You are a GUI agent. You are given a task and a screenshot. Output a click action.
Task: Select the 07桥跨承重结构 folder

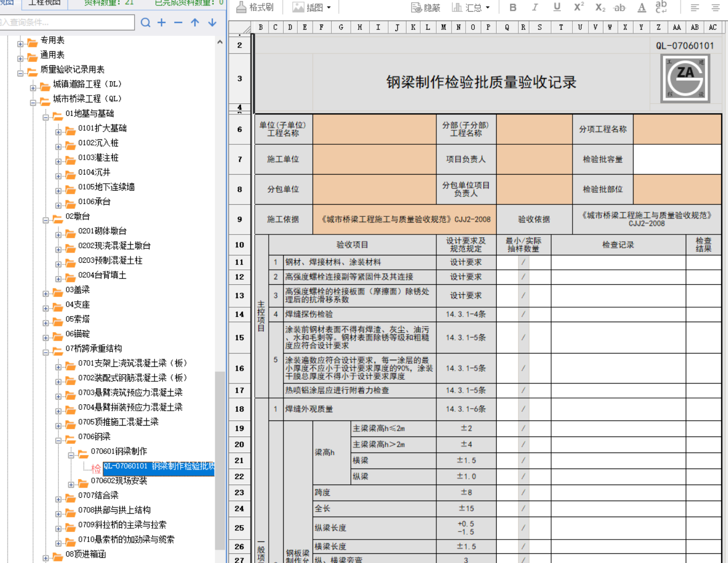tap(93, 348)
